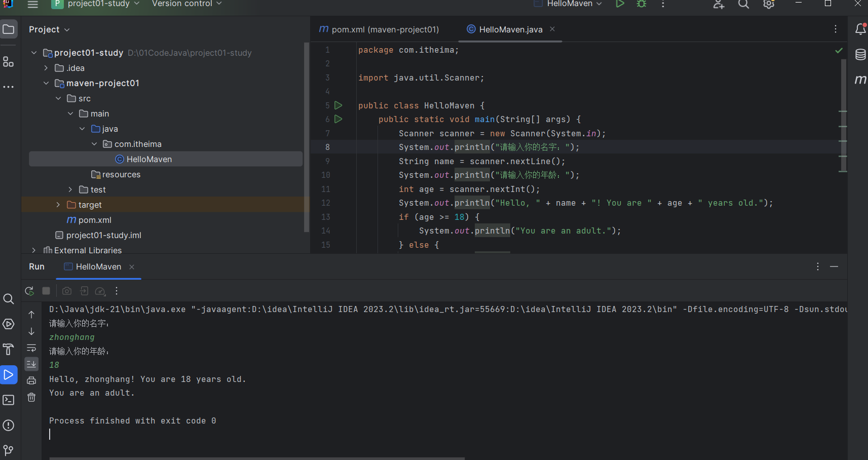Rerun HelloMaven in Run panel
This screenshot has height=460, width=868.
(x=29, y=291)
